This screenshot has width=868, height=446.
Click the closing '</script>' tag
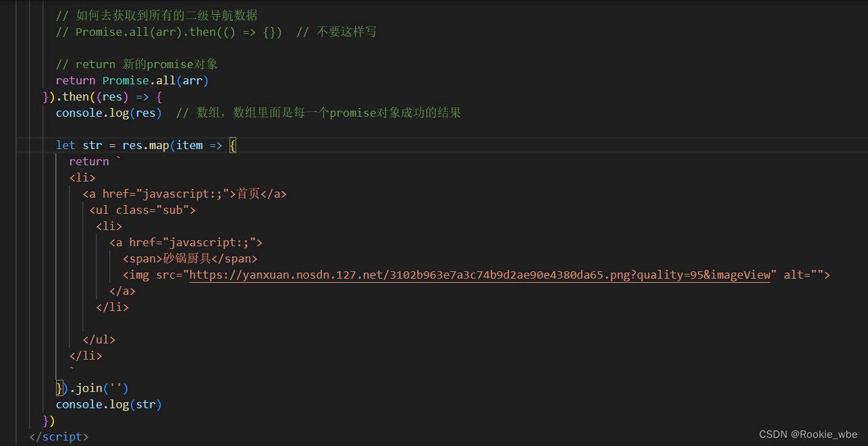(x=59, y=437)
